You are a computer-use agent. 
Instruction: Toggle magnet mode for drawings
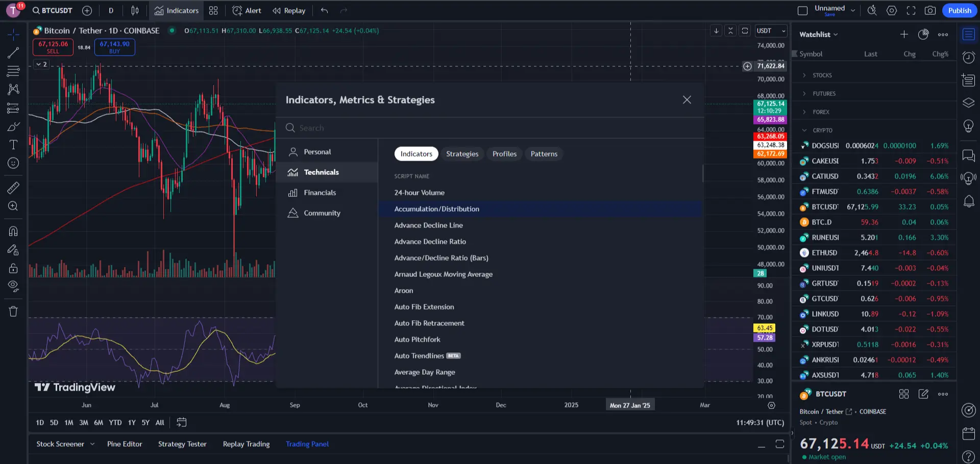[x=13, y=231]
